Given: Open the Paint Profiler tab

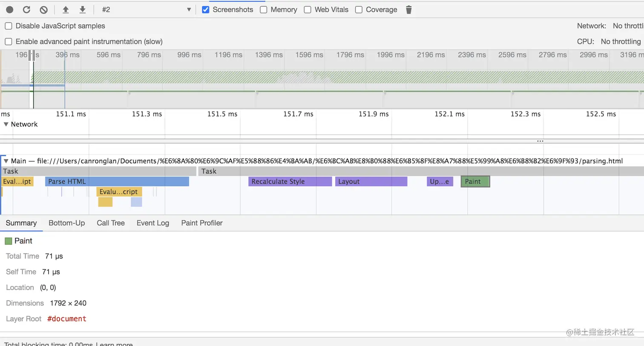Looking at the screenshot, I should 202,223.
